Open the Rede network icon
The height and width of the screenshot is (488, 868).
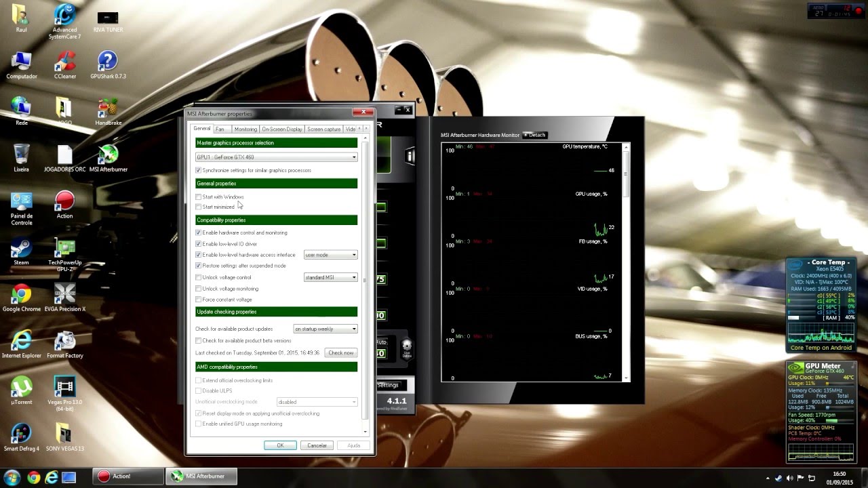[x=21, y=111]
